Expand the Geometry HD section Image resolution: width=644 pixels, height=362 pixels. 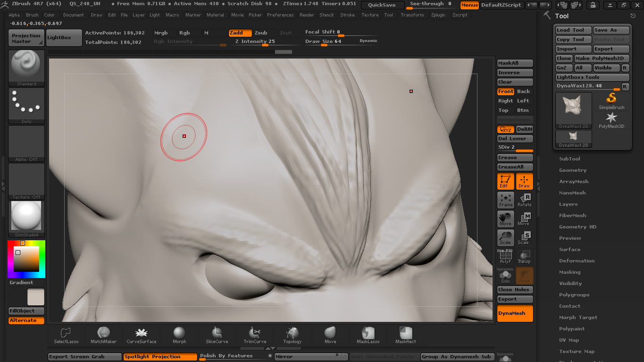click(x=577, y=227)
